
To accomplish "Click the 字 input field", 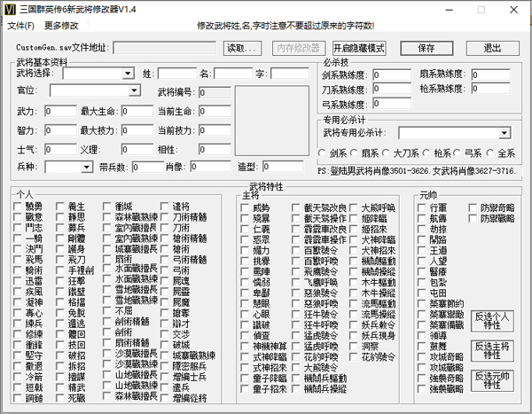I will tap(290, 74).
